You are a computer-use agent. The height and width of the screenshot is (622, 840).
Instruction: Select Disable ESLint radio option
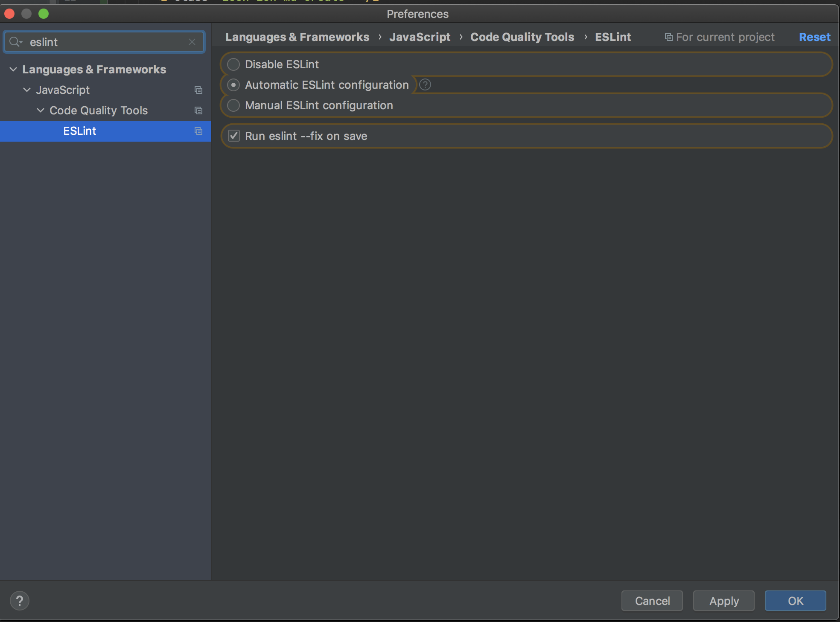pos(233,64)
